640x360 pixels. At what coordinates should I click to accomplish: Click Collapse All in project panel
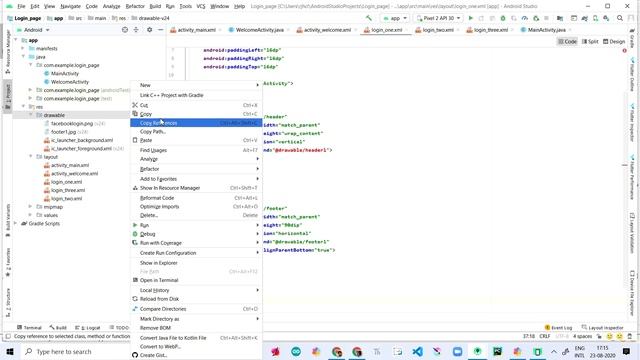136,30
